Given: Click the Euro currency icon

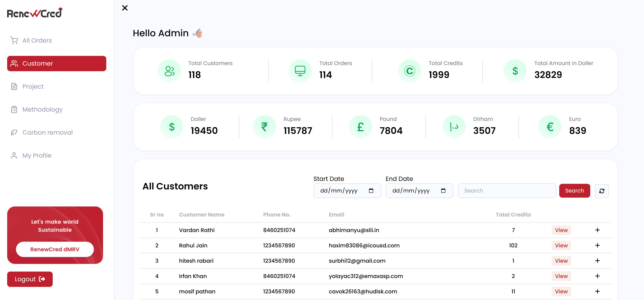Looking at the screenshot, I should point(550,127).
